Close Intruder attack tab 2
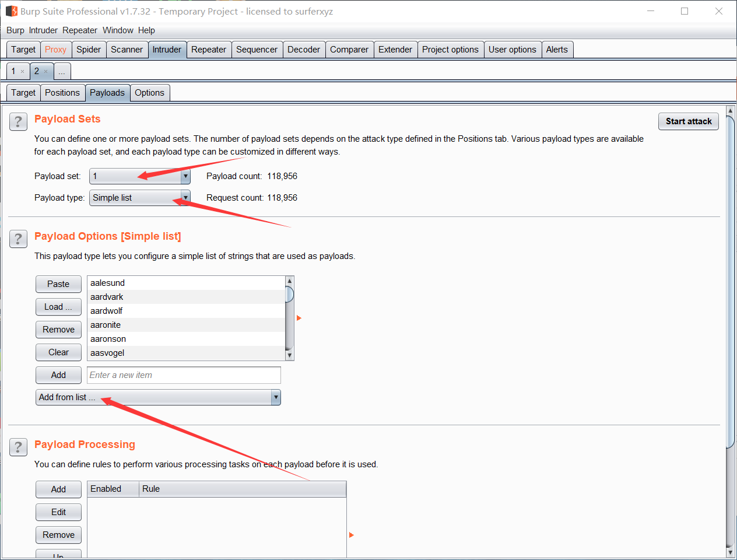This screenshot has height=560, width=737. pyautogui.click(x=46, y=72)
